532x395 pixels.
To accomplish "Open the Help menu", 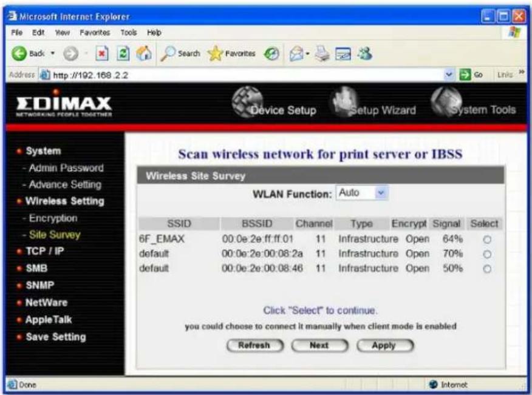I will [x=154, y=33].
